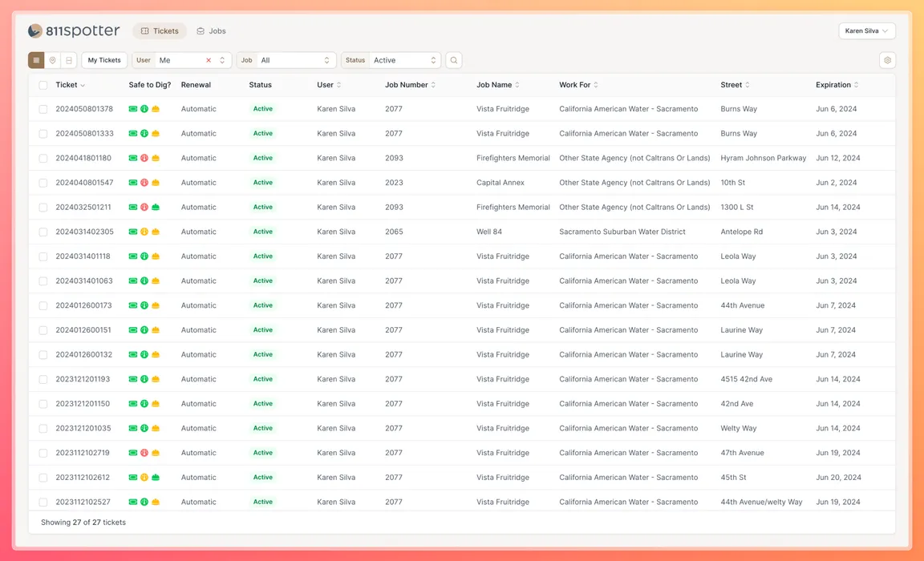This screenshot has height=561, width=924.
Task: Select the Tickets tab
Action: (160, 31)
